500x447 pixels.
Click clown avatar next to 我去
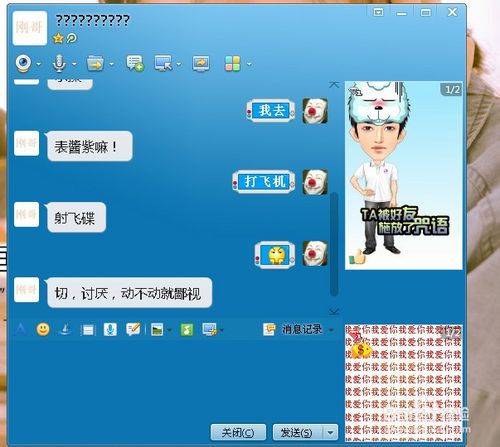click(x=315, y=111)
